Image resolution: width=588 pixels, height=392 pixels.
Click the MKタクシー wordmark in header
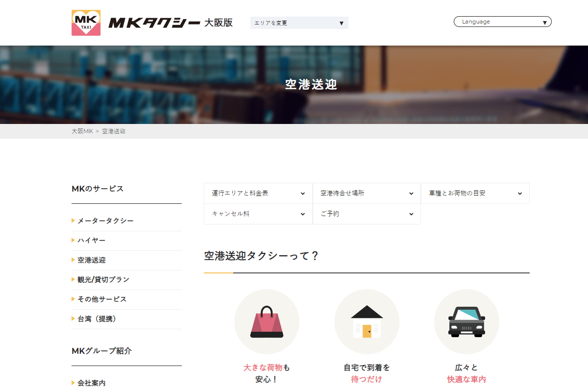coord(154,23)
